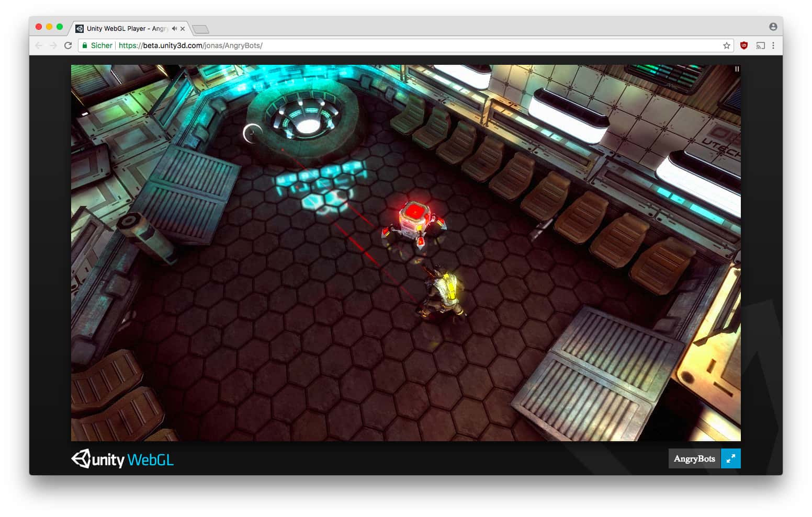Bookmark this page with the star icon
Screen dimensions: 812x517
[726, 45]
